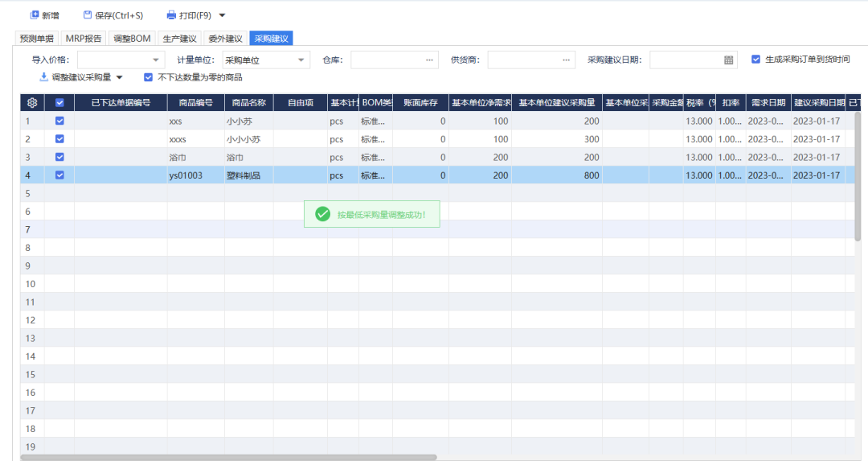
Task: Switch to the MRP报告 tab
Action: 84,38
